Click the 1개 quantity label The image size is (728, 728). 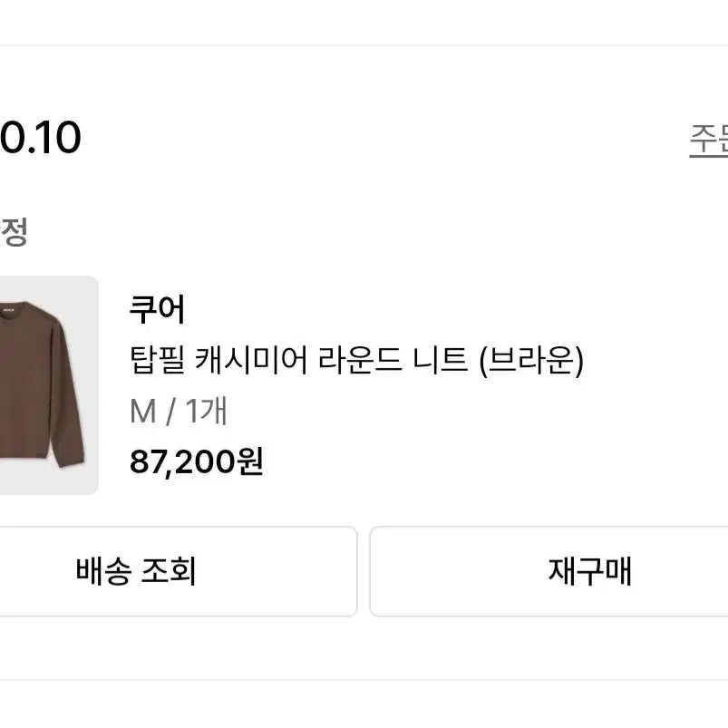206,411
